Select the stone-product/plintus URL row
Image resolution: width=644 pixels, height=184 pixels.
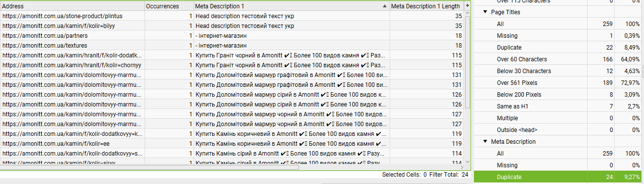point(232,16)
